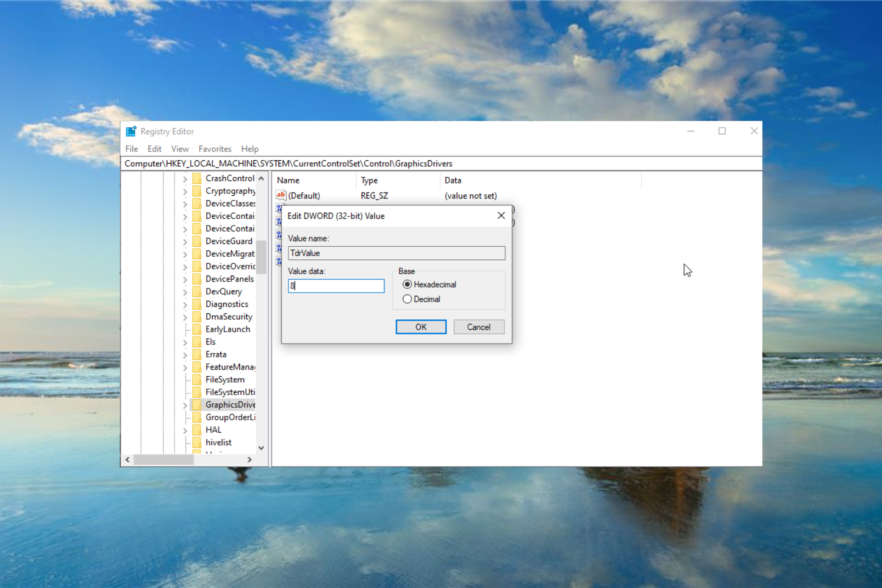Select the Decimal base radio button
Viewport: 882px width, 588px height.
407,299
